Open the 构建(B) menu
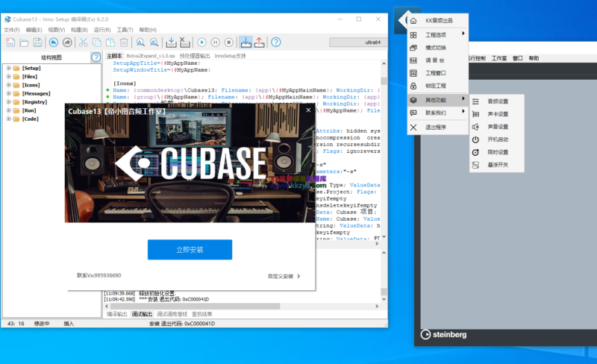Image resolution: width=597 pixels, height=364 pixels. (79, 30)
